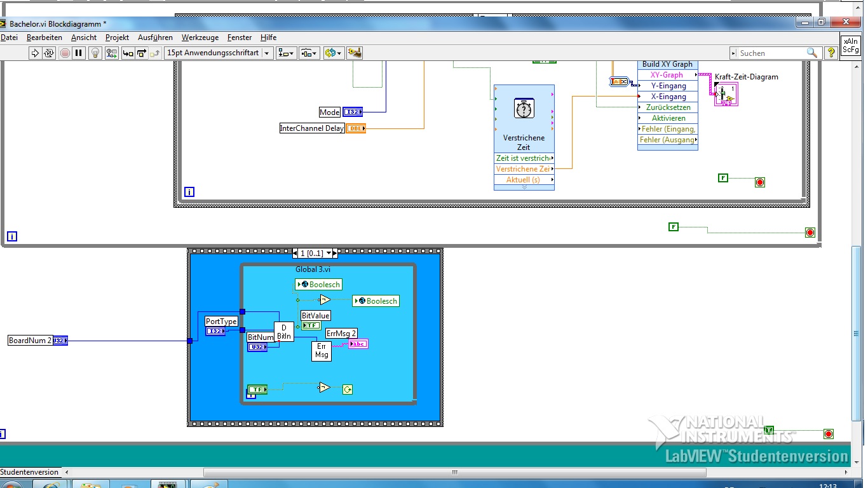Click the search magnifier icon
The image size is (868, 488).
tap(812, 53)
